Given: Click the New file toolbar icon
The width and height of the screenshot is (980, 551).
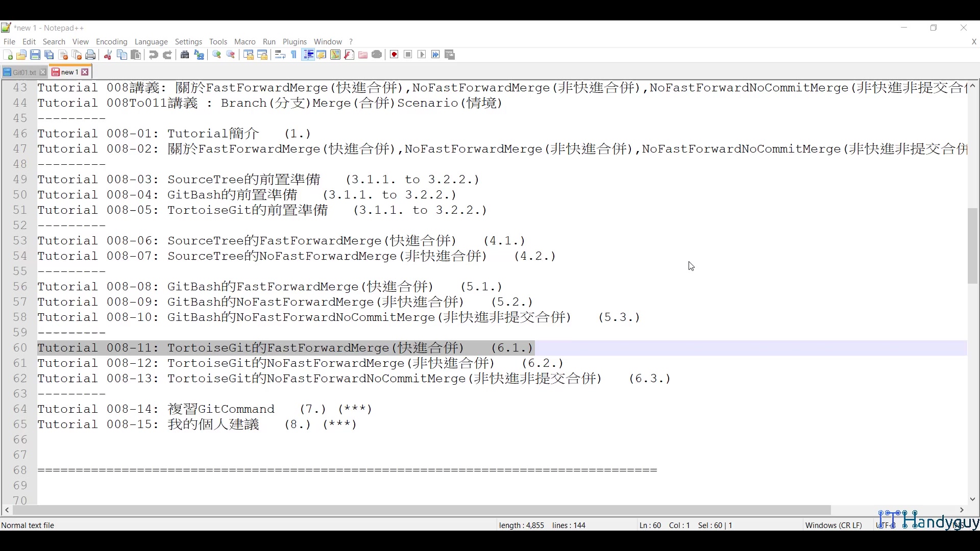Looking at the screenshot, I should 8,55.
